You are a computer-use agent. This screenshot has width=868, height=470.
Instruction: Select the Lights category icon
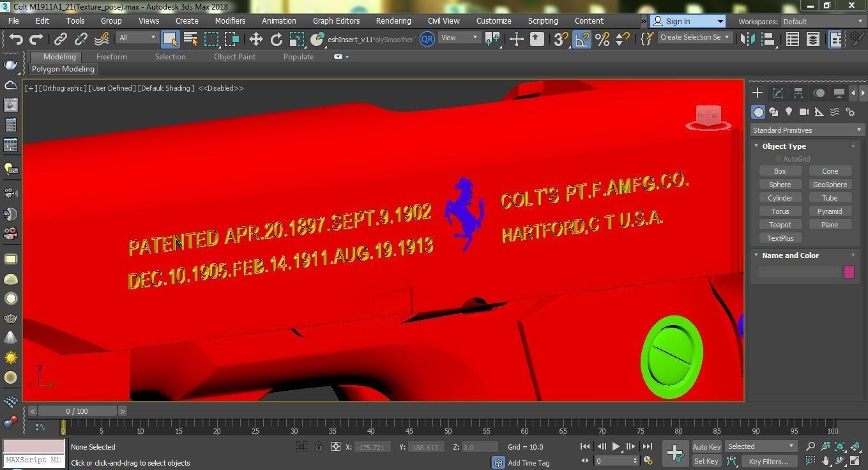point(789,112)
